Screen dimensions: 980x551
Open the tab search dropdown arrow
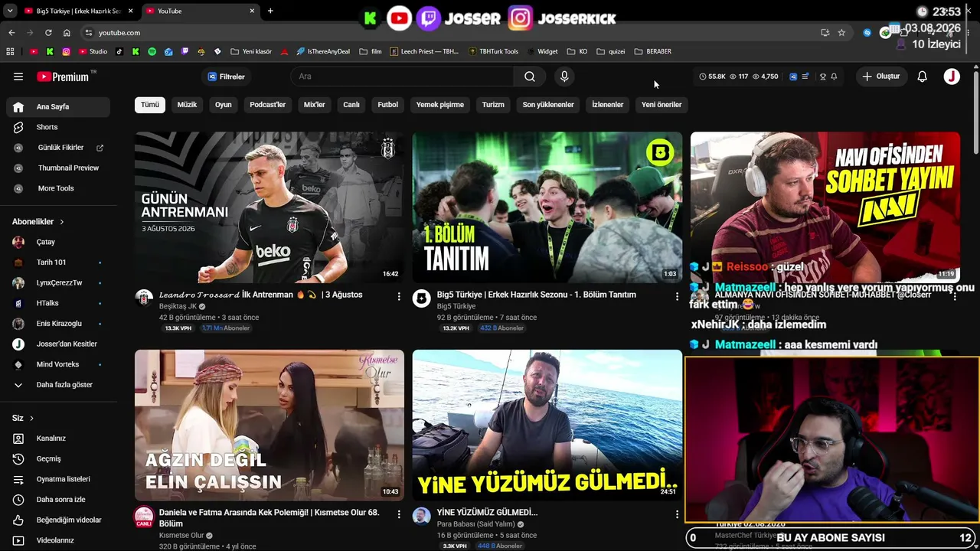pyautogui.click(x=10, y=11)
